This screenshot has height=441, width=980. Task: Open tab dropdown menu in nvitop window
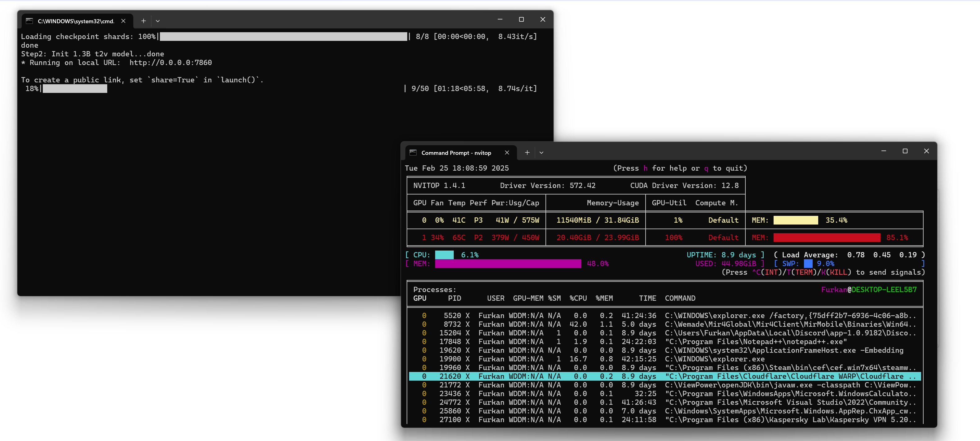coord(541,152)
